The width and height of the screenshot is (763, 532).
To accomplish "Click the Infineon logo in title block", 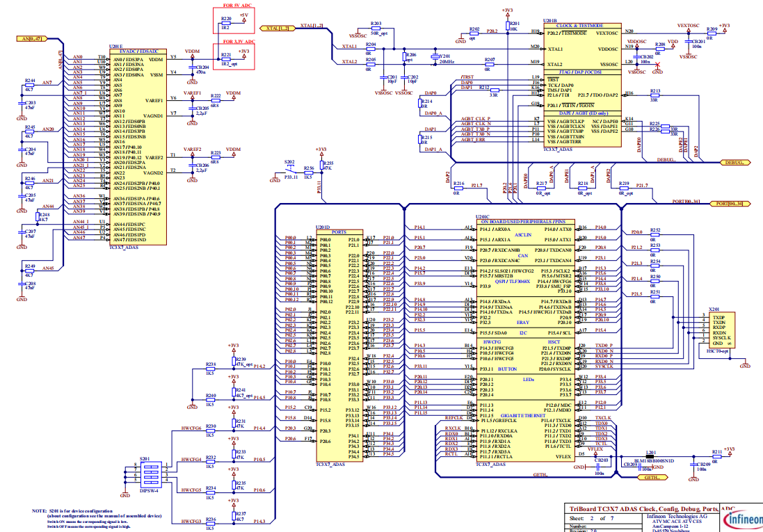I will coord(743,520).
